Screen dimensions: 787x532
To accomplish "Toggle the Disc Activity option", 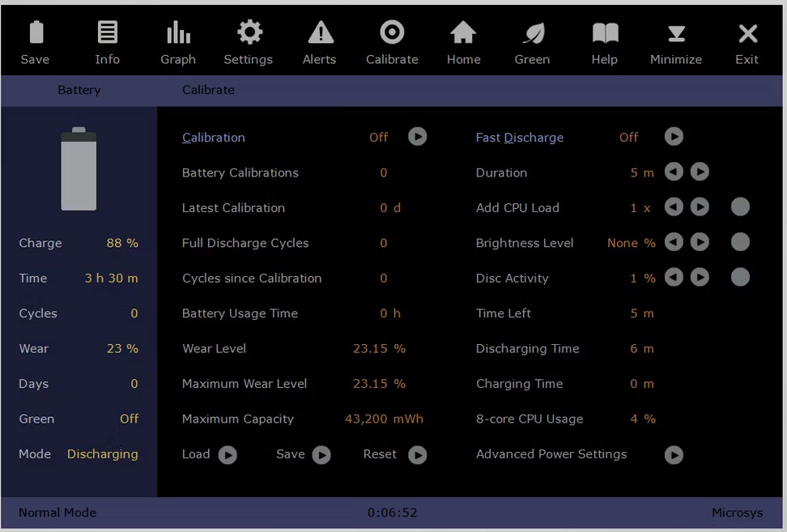I will 740,278.
